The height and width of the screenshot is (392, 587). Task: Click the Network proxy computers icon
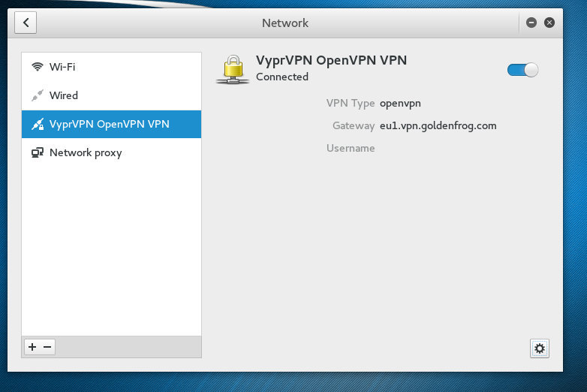[38, 152]
